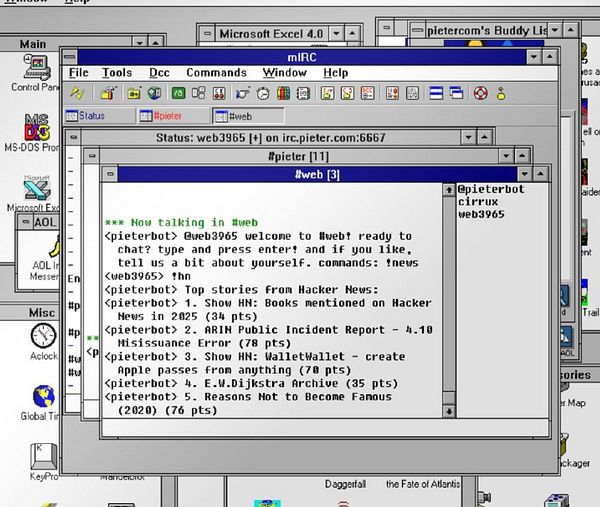Viewport: 600px width, 507px height.
Task: Click the 'E.W.Dijkstra Archive (35 pts)' line
Action: tap(251, 383)
